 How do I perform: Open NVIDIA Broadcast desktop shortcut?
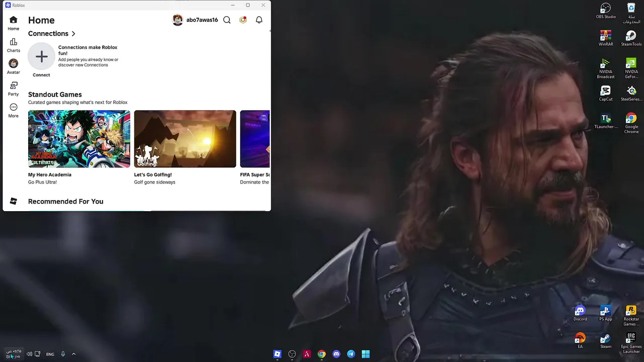click(606, 68)
